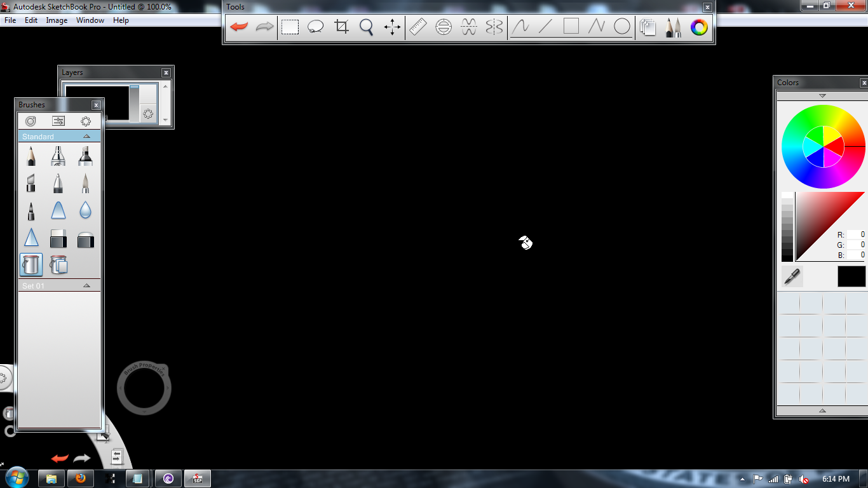Collapse the Set 01 brush set
This screenshot has height=488, width=868.
click(x=87, y=286)
